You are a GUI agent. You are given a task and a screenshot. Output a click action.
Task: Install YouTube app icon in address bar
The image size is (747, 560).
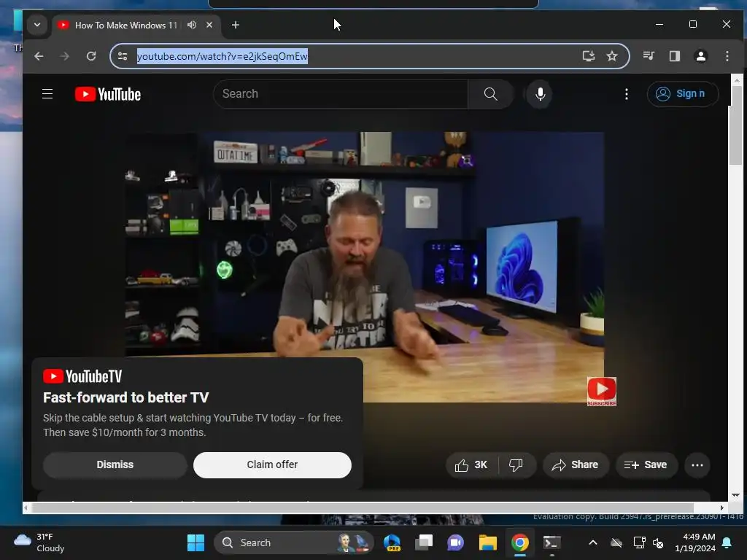click(x=589, y=56)
